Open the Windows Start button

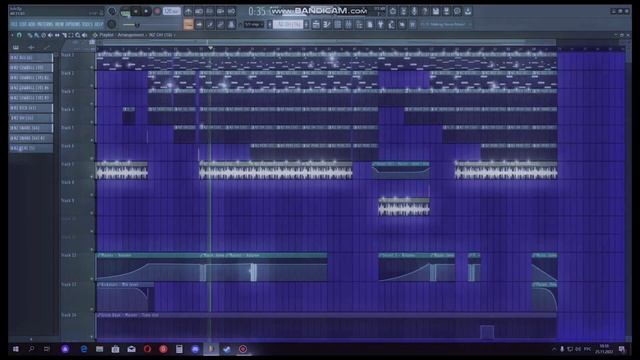coord(16,349)
